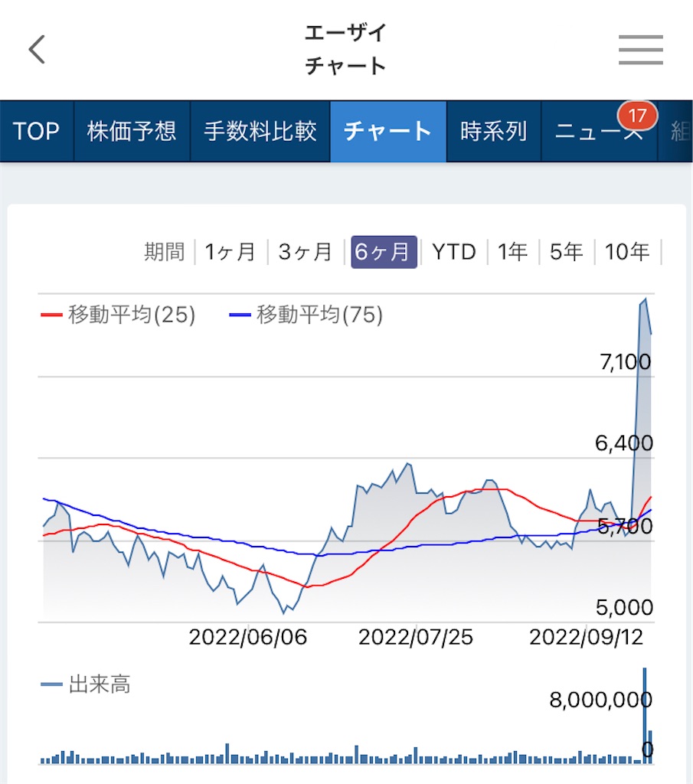This screenshot has width=693, height=784.
Task: Go back using the left chevron
Action: 37,50
